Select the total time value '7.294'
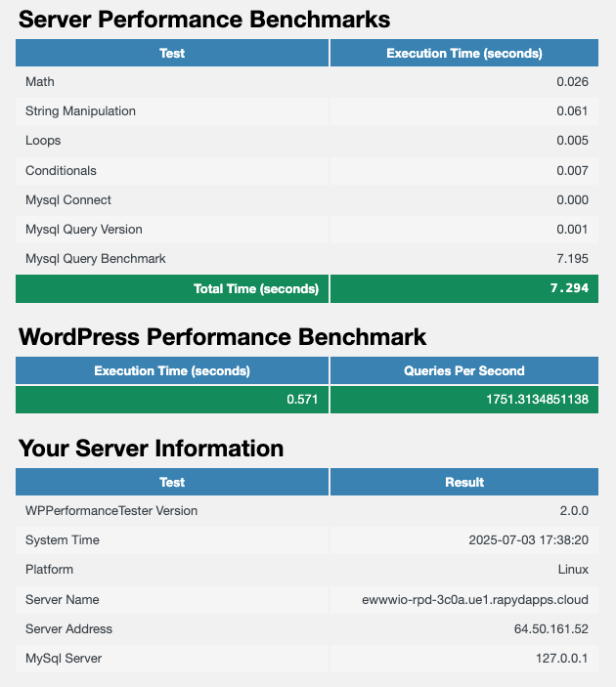 569,288
